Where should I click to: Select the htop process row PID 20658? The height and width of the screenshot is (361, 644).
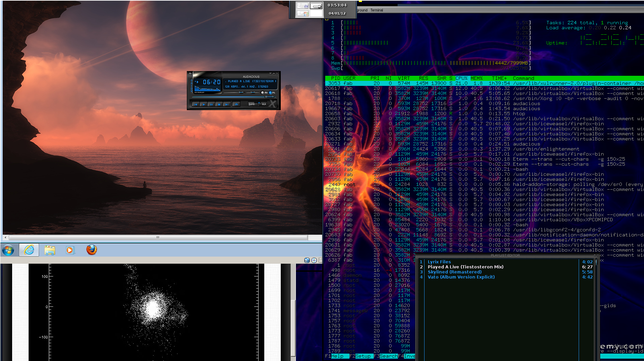pos(484,113)
